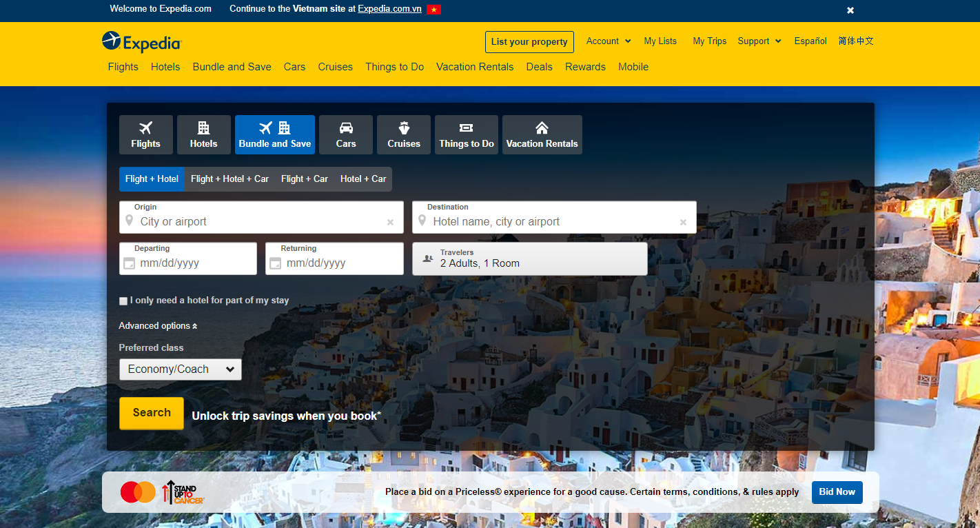Image resolution: width=980 pixels, height=528 pixels.
Task: Click the Origin location pin icon
Action: point(129,221)
